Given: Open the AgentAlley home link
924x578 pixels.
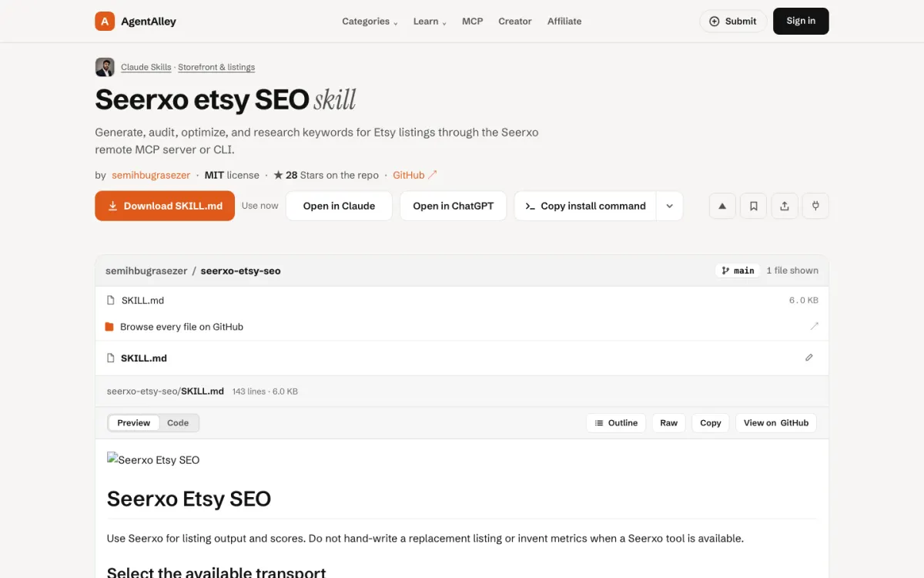Looking at the screenshot, I should (136, 21).
